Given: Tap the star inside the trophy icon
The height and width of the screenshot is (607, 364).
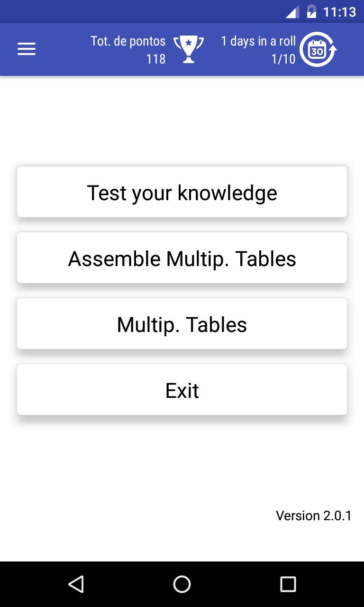Looking at the screenshot, I should coord(189,42).
